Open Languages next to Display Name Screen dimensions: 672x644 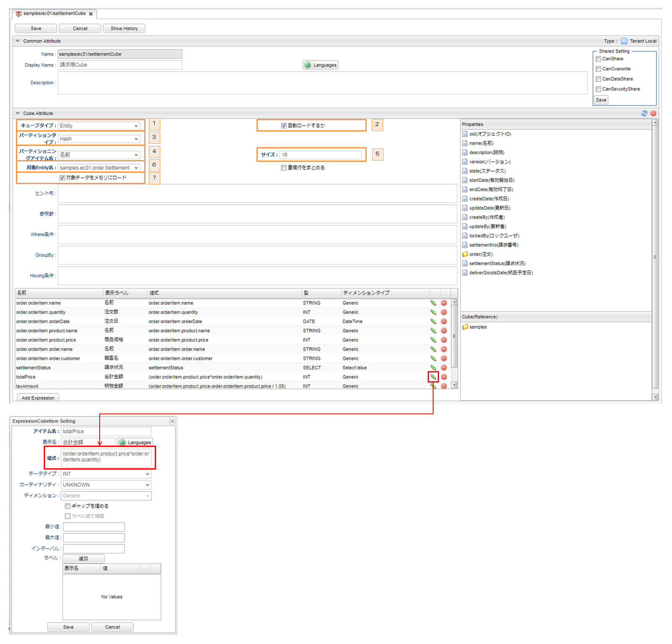(x=320, y=65)
